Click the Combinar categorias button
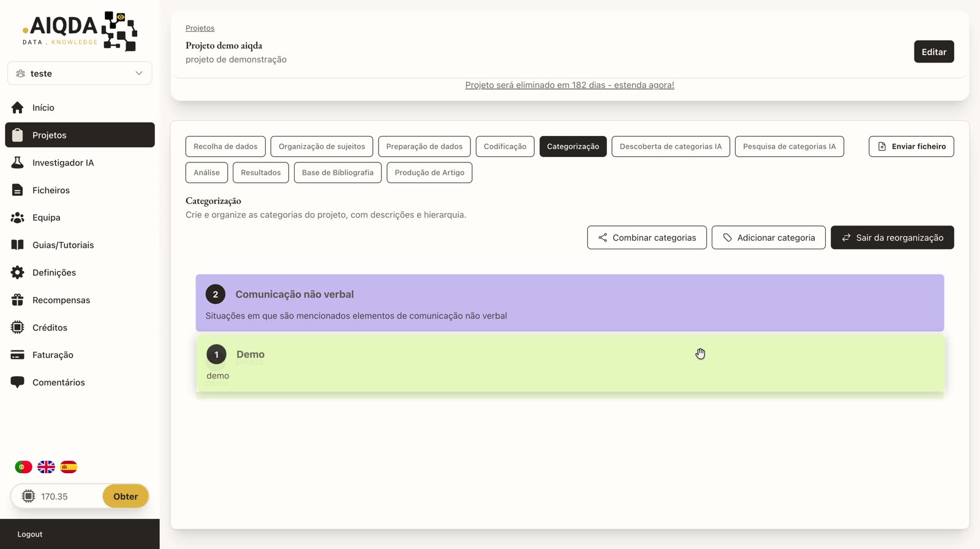The image size is (980, 549). 647,238
